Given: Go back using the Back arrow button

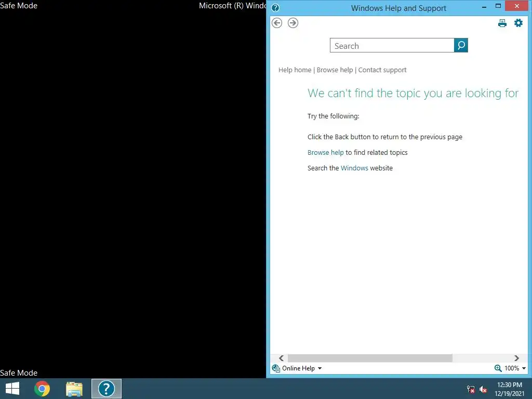Looking at the screenshot, I should point(277,23).
